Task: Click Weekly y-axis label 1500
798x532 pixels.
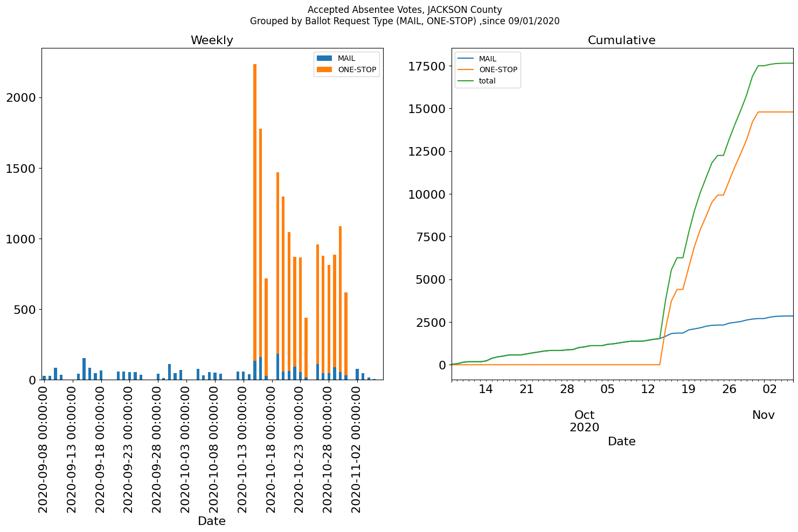Action: point(21,169)
